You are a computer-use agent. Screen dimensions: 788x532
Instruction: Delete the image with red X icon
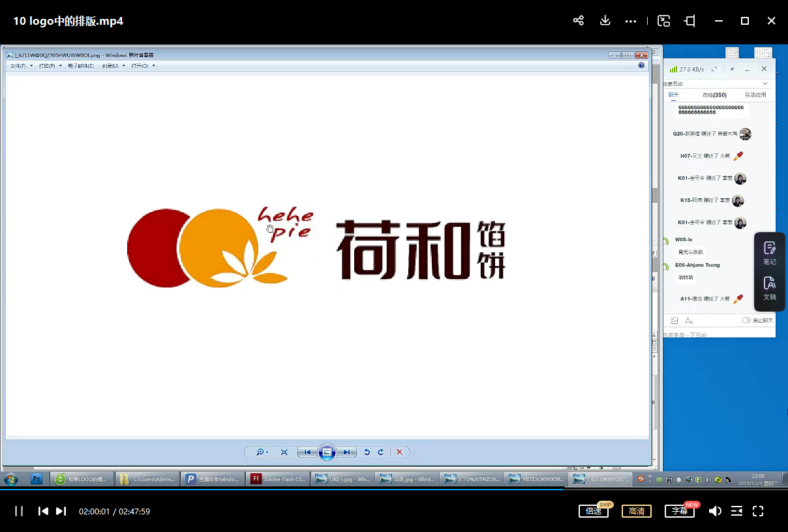tap(399, 452)
